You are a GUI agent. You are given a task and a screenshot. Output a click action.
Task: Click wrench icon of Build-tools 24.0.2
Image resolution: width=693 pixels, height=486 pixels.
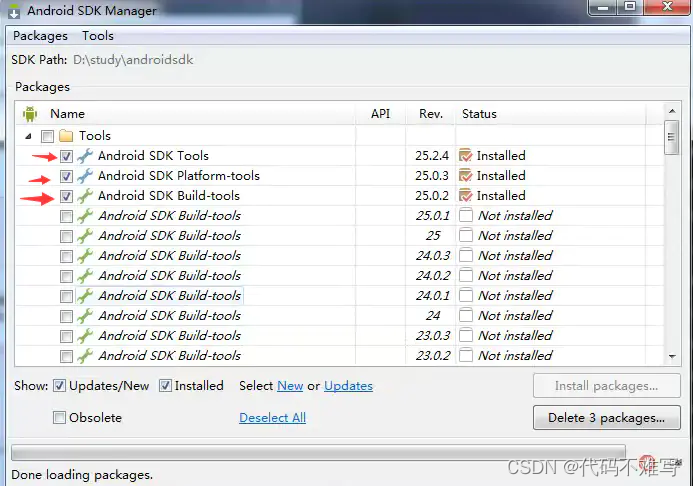[85, 276]
